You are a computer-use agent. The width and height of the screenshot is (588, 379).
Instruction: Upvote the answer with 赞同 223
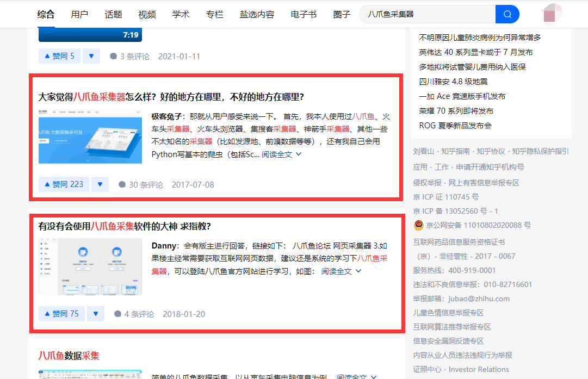(x=64, y=184)
